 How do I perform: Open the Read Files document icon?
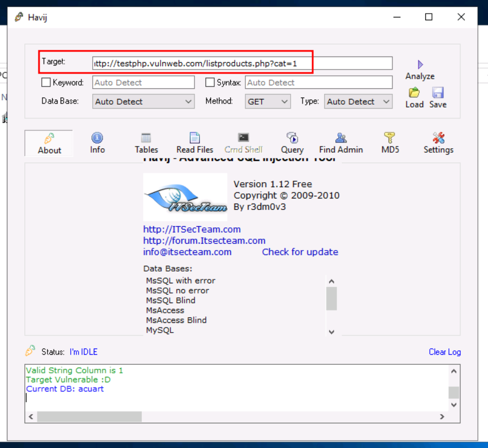(195, 137)
